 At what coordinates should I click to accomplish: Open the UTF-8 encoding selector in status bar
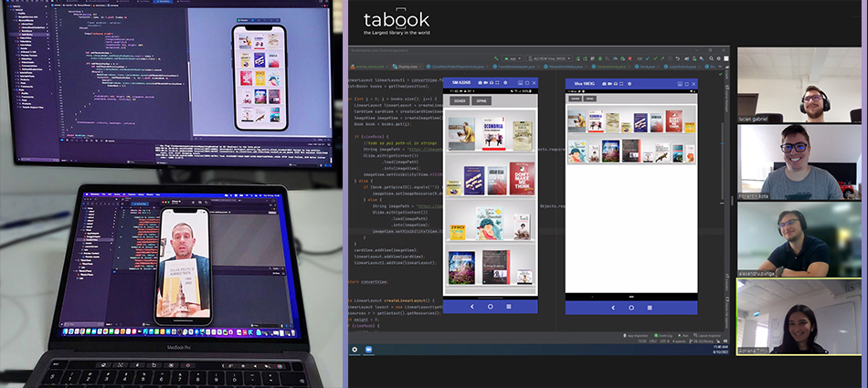point(663,341)
